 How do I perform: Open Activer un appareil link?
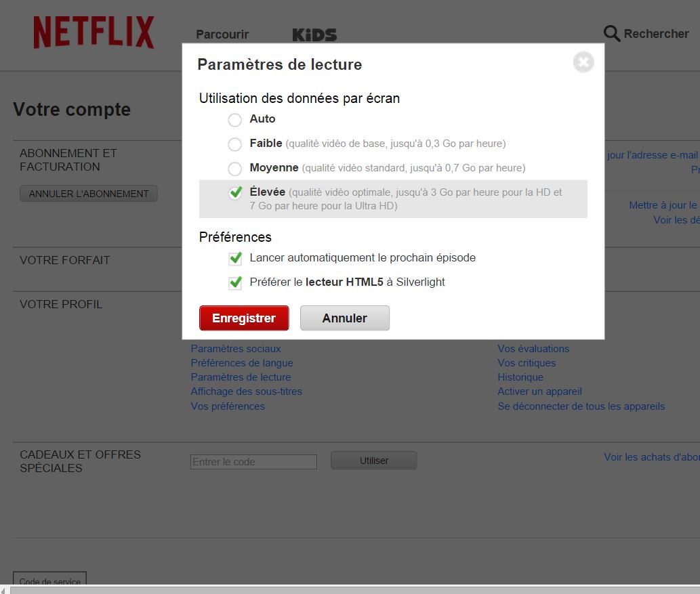tap(539, 391)
